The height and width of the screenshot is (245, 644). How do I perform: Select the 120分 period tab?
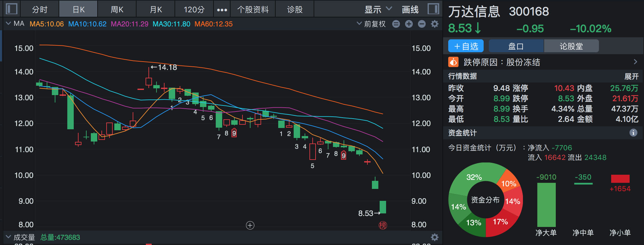coord(194,9)
